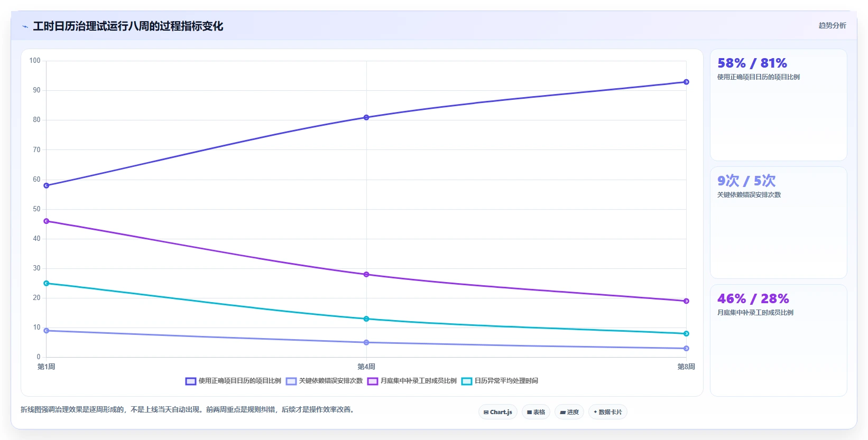Select the purple 第4周 point at 28
Image resolution: width=868 pixels, height=440 pixels.
click(366, 275)
